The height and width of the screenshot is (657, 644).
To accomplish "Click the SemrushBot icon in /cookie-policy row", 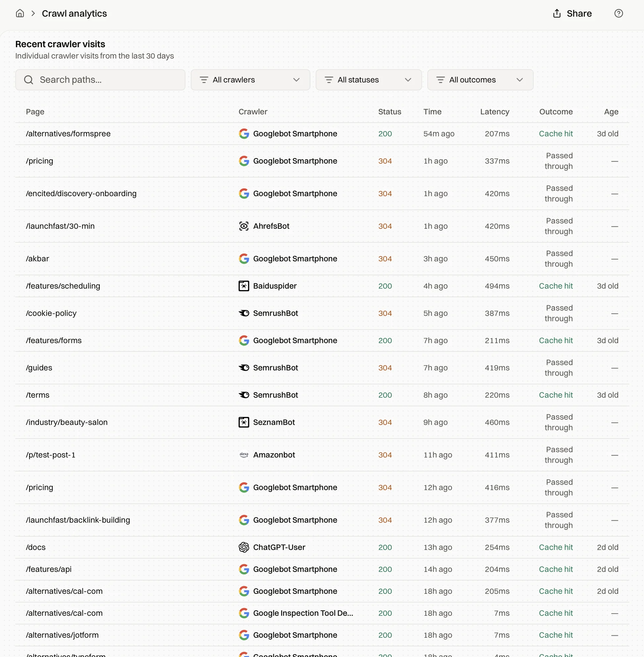I will click(244, 313).
